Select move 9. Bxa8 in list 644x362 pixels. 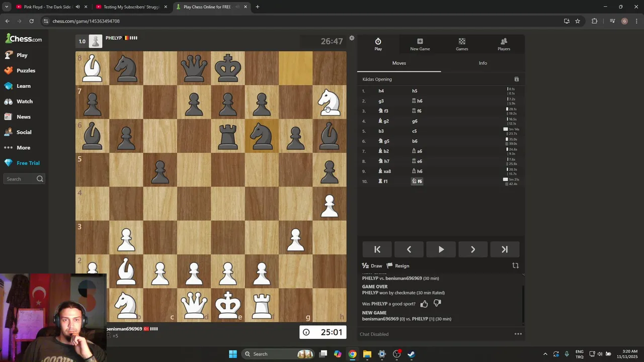pos(384,171)
